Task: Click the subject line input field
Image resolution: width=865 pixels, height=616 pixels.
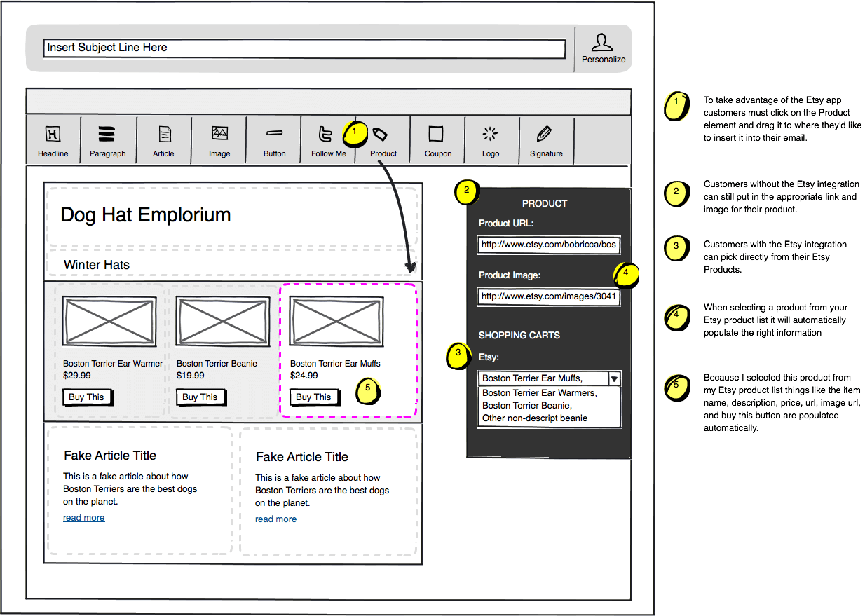Action: pyautogui.click(x=304, y=48)
